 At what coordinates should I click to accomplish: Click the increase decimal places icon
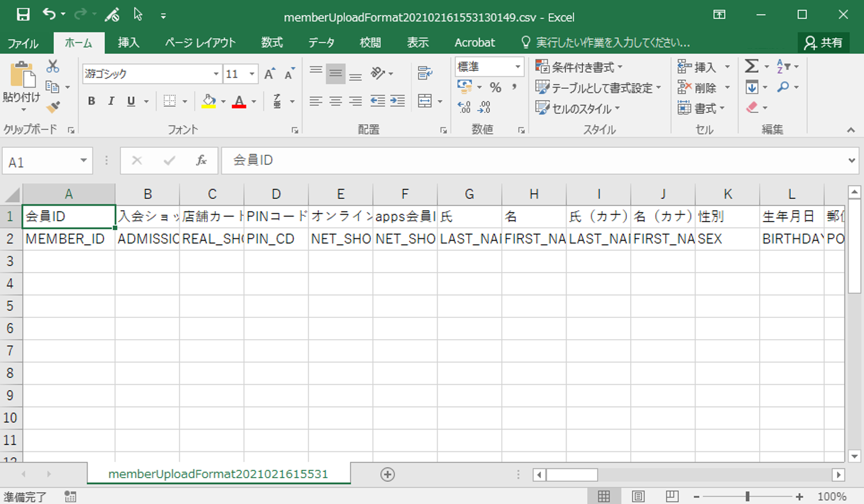point(465,107)
